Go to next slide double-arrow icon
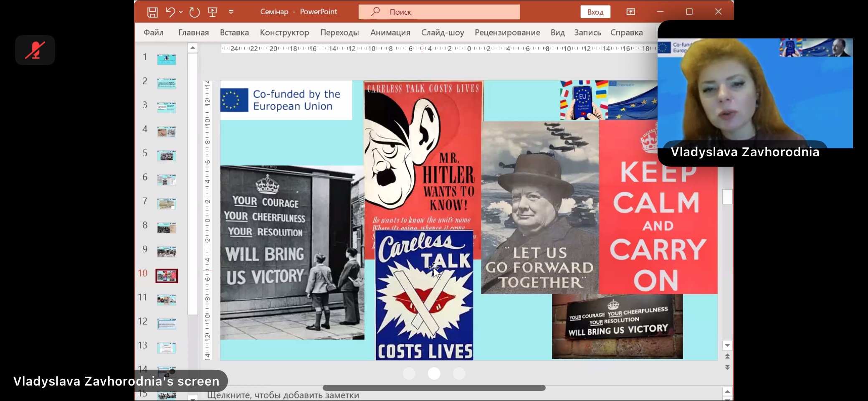The height and width of the screenshot is (401, 868). pyautogui.click(x=727, y=367)
